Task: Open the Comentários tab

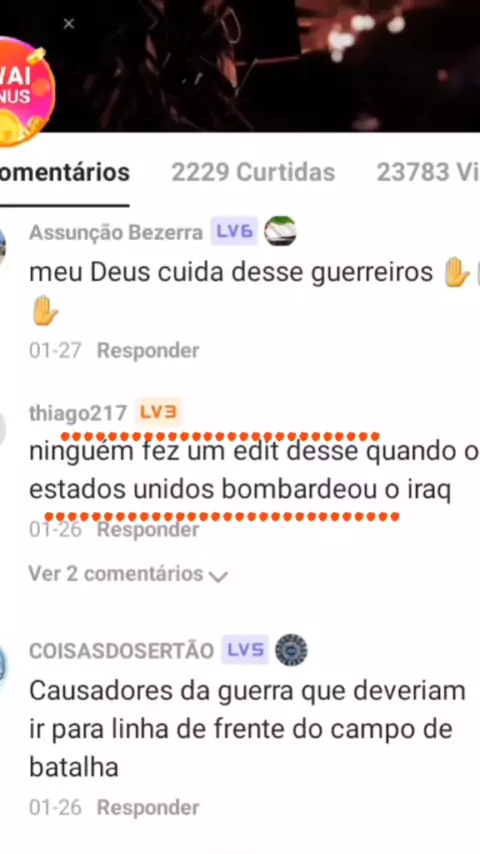Action: click(64, 173)
